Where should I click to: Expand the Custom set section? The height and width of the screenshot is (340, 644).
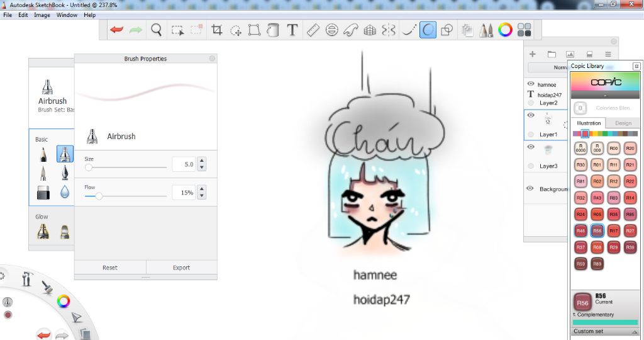pyautogui.click(x=606, y=331)
